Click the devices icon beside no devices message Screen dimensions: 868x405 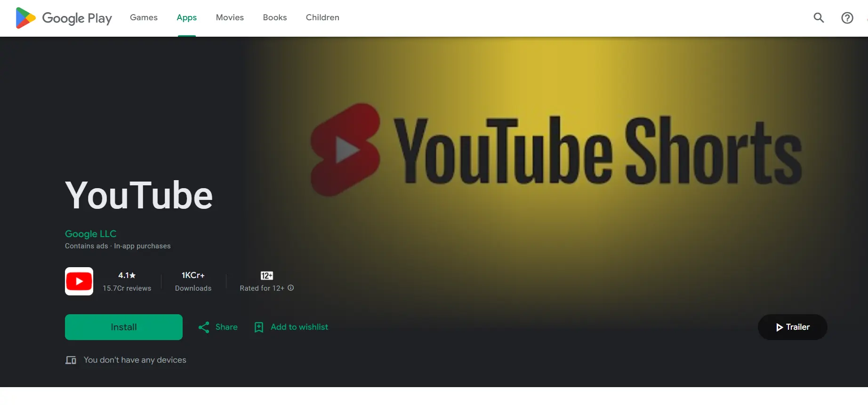click(x=71, y=360)
